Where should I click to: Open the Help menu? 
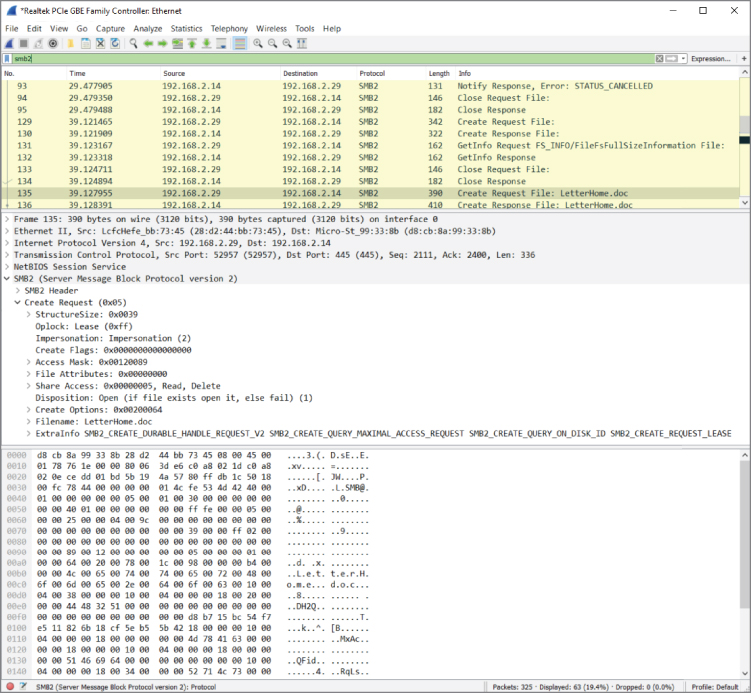tap(331, 29)
